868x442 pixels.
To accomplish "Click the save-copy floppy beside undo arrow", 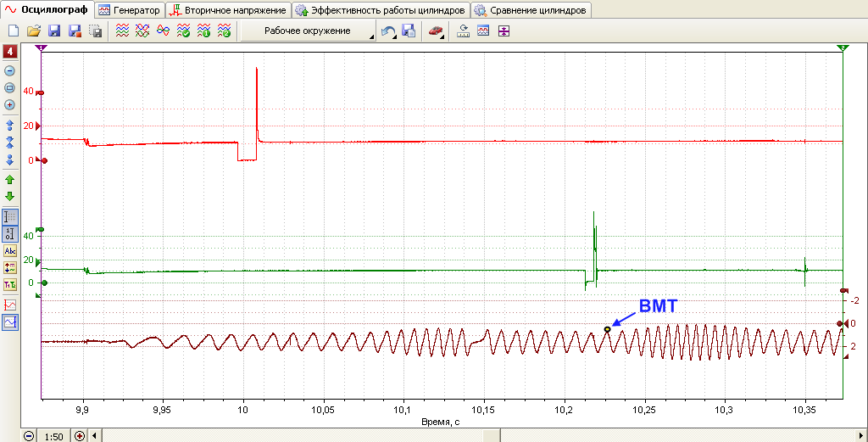I will pos(409,31).
